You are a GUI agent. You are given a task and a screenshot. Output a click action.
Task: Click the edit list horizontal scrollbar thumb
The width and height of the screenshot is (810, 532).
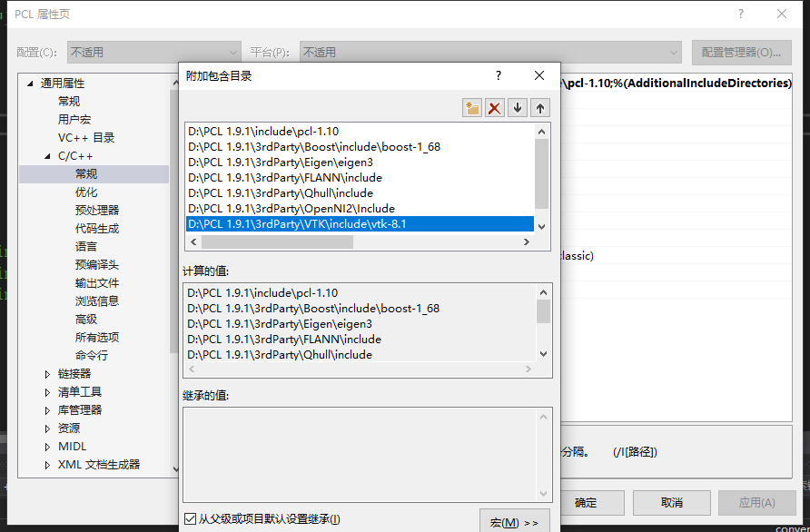[277, 241]
